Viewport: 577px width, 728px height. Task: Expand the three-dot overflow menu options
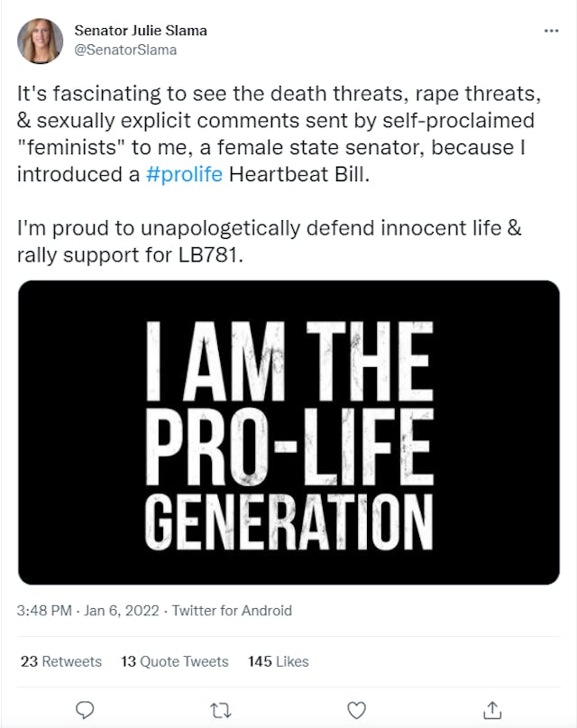pyautogui.click(x=550, y=30)
